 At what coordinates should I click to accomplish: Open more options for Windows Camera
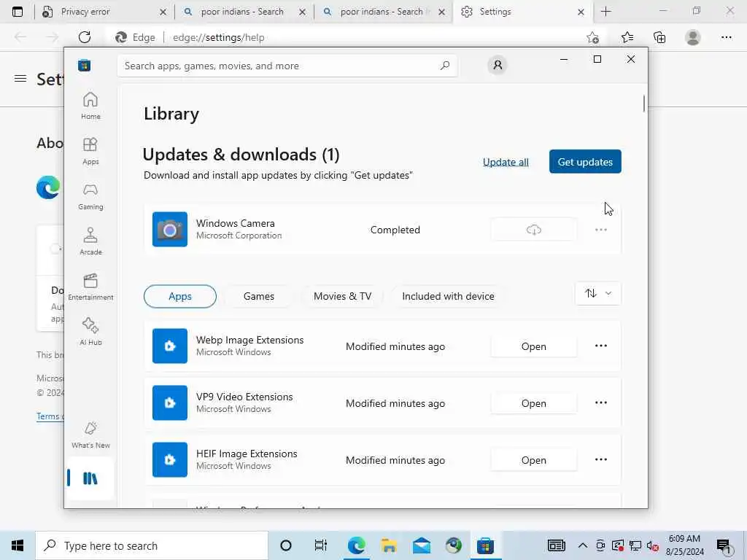601,230
